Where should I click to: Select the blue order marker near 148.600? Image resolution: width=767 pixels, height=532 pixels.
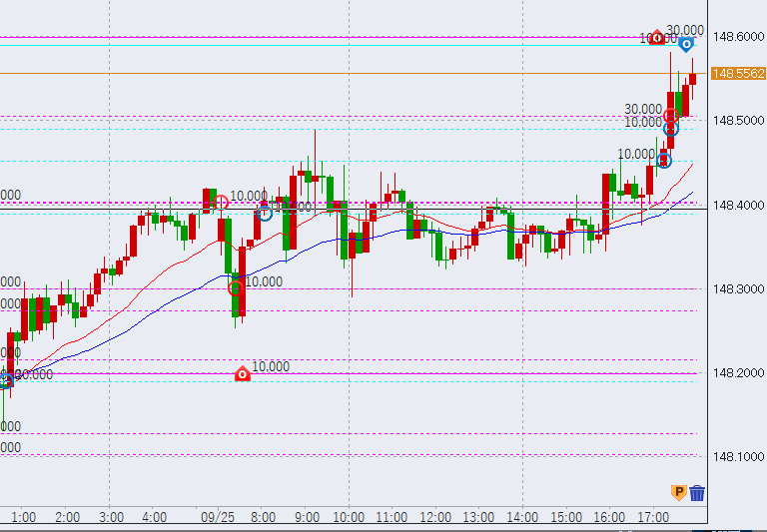686,44
